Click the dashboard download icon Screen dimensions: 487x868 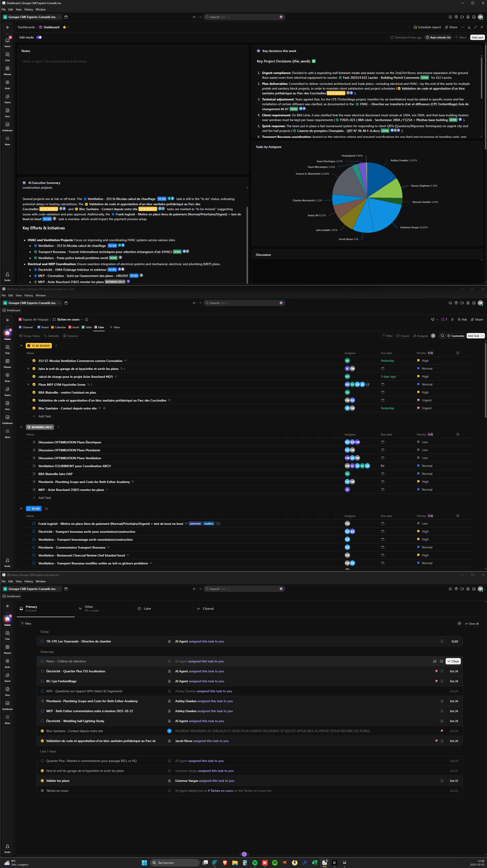(469, 27)
